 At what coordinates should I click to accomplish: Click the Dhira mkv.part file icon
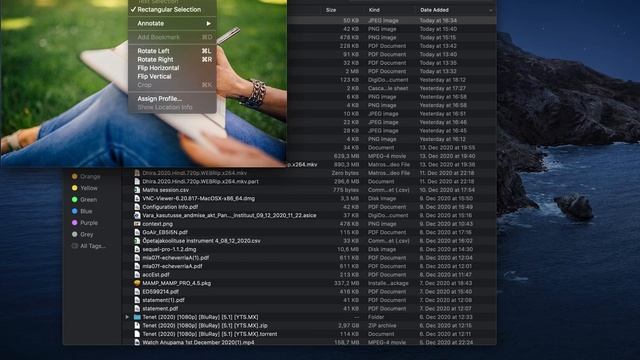137,181
